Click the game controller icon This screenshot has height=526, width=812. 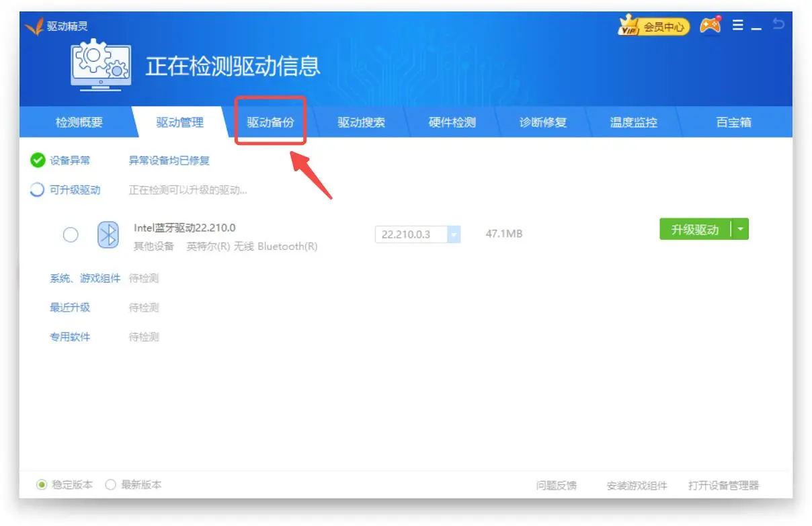click(x=710, y=26)
